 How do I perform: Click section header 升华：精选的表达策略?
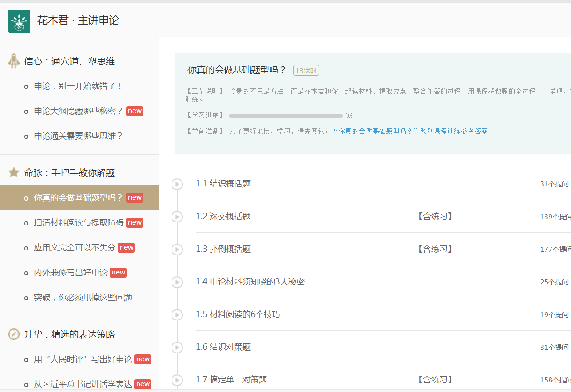tap(69, 334)
